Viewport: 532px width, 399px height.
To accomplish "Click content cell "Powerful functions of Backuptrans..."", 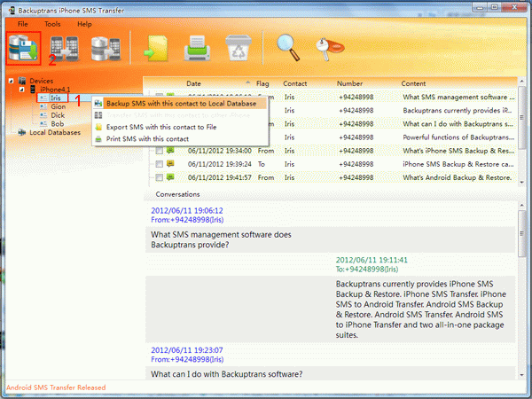I will (x=458, y=137).
